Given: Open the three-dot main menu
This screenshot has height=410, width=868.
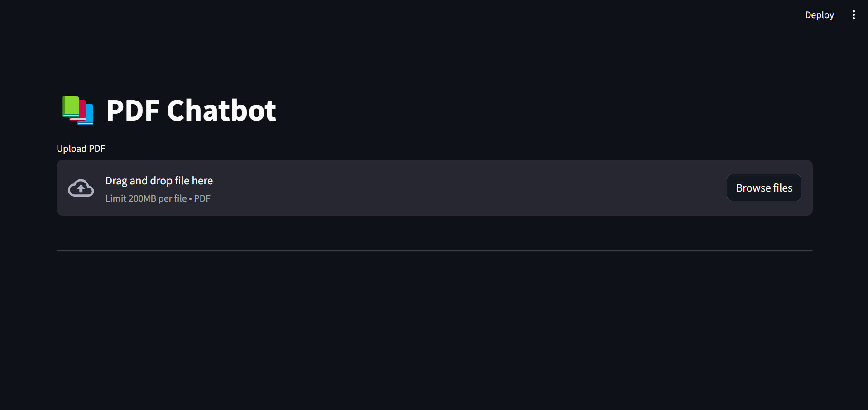Looking at the screenshot, I should [x=854, y=15].
